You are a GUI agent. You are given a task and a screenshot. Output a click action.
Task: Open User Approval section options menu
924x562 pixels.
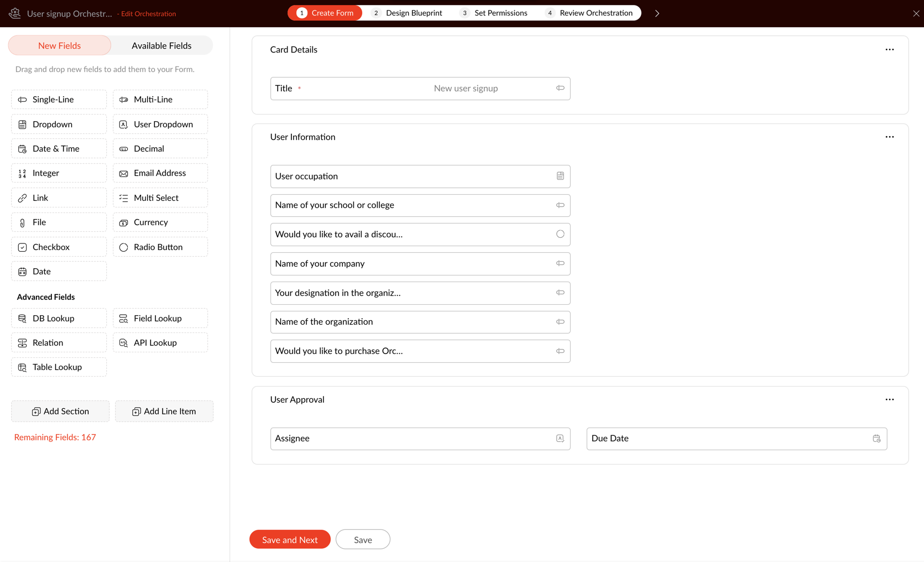tap(889, 399)
